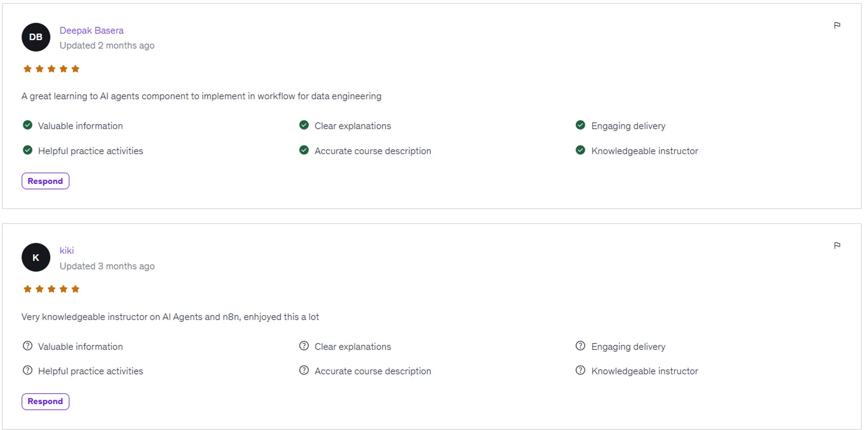Image resolution: width=868 pixels, height=430 pixels.
Task: Open kiki's profile link
Action: click(x=67, y=250)
